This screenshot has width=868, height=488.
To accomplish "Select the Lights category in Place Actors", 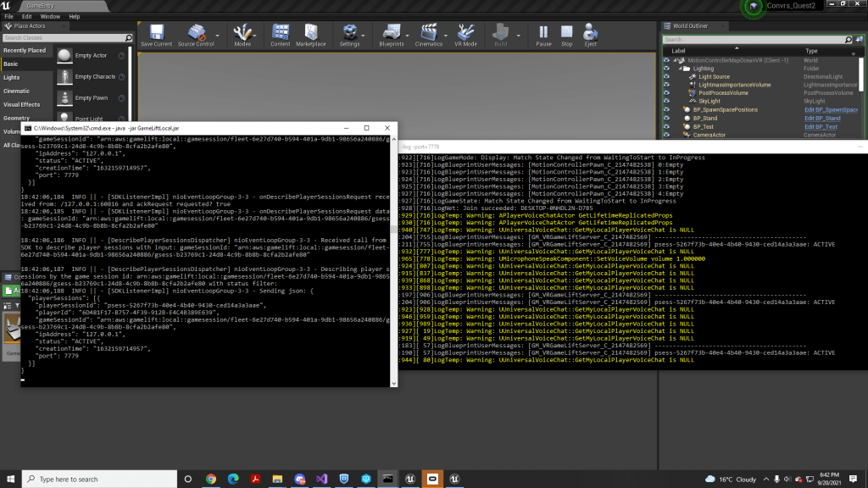I will 12,77.
